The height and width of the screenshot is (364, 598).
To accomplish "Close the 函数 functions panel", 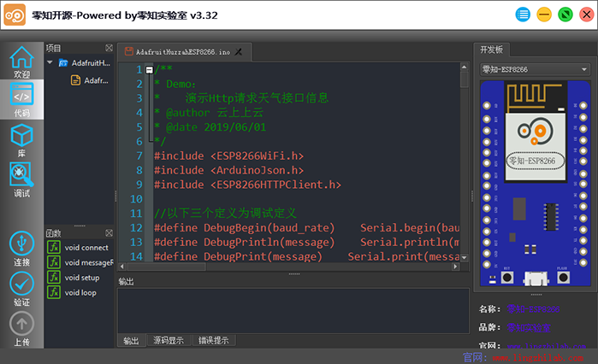I will tap(109, 233).
